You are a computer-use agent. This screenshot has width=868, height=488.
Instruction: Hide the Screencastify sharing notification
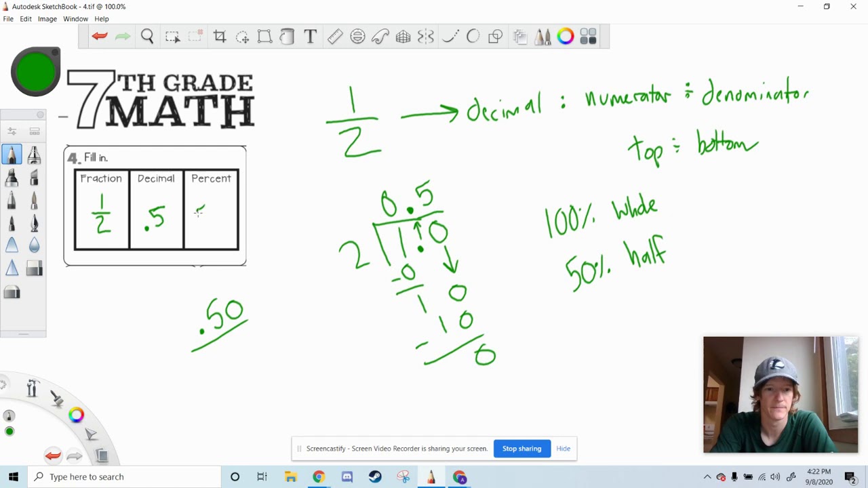563,449
